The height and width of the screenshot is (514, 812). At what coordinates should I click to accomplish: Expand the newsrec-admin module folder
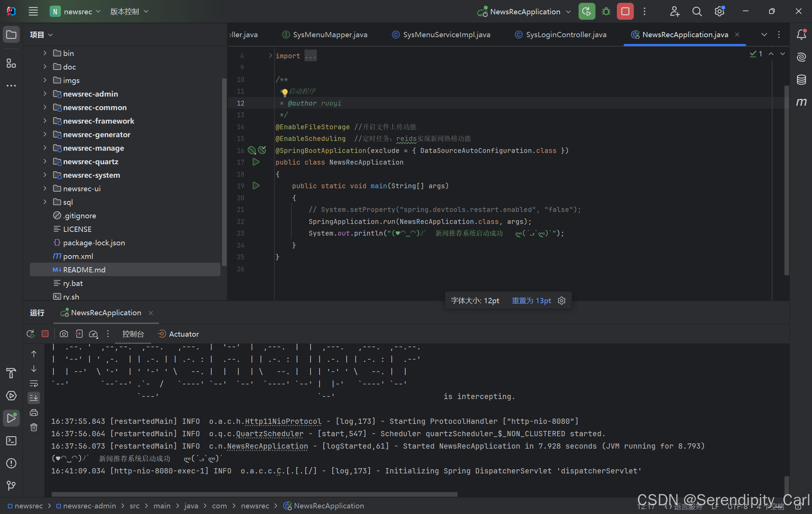45,94
